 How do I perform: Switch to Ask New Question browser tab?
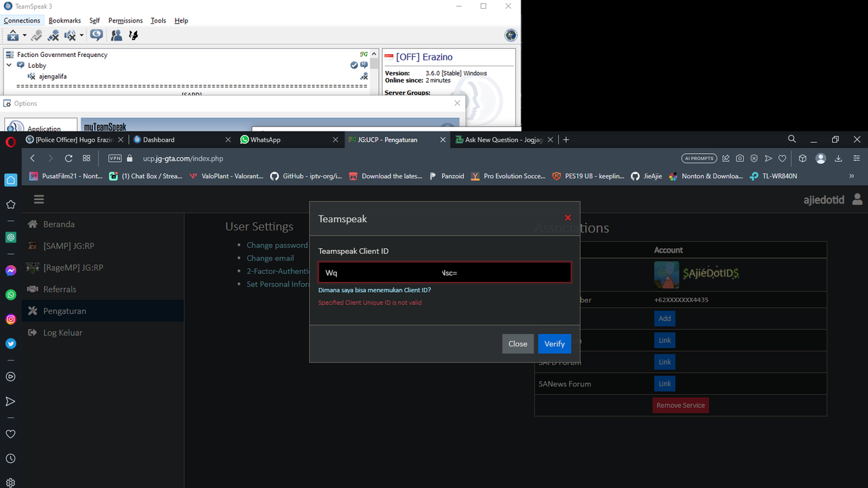pyautogui.click(x=504, y=140)
